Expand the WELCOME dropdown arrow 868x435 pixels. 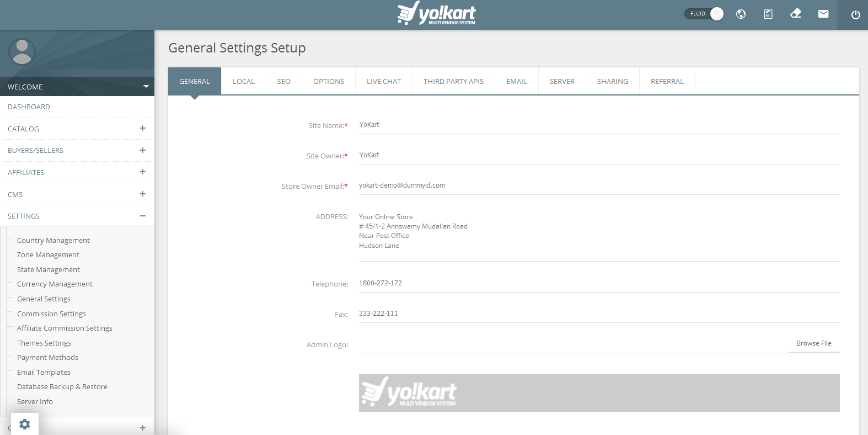(x=146, y=87)
